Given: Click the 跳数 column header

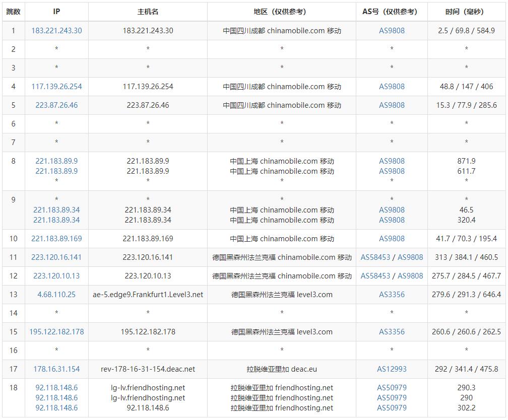Looking at the screenshot, I should (x=13, y=12).
